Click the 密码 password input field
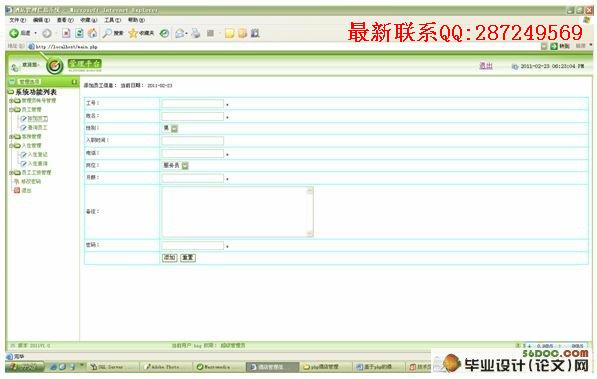597x379 pixels. (x=193, y=245)
